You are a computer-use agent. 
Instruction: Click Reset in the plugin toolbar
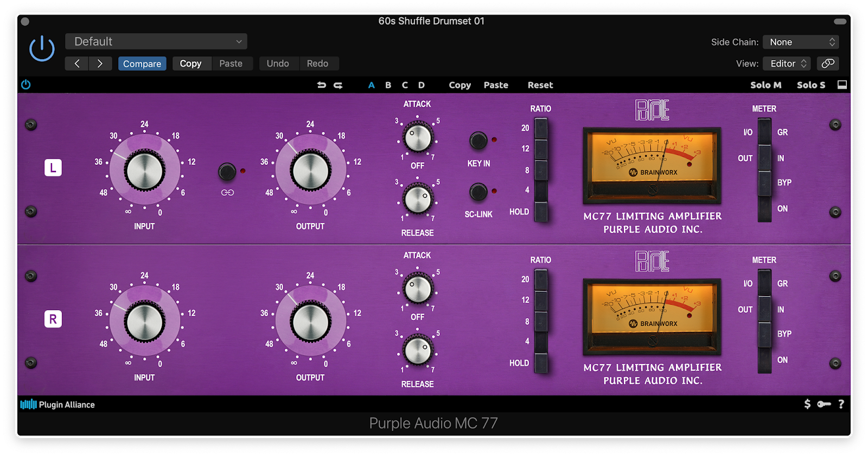coord(540,85)
